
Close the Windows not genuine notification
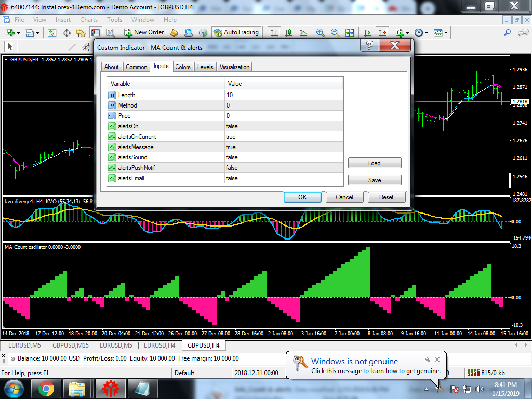(x=437, y=360)
